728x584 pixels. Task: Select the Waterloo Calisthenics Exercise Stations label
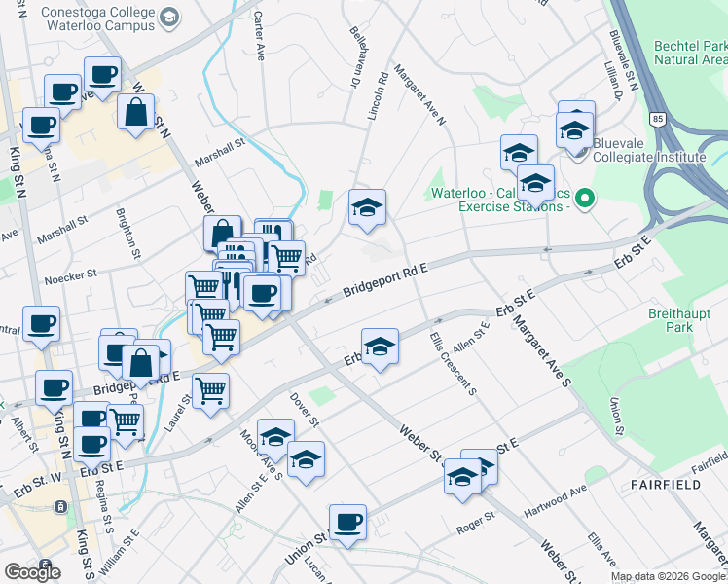[x=500, y=200]
